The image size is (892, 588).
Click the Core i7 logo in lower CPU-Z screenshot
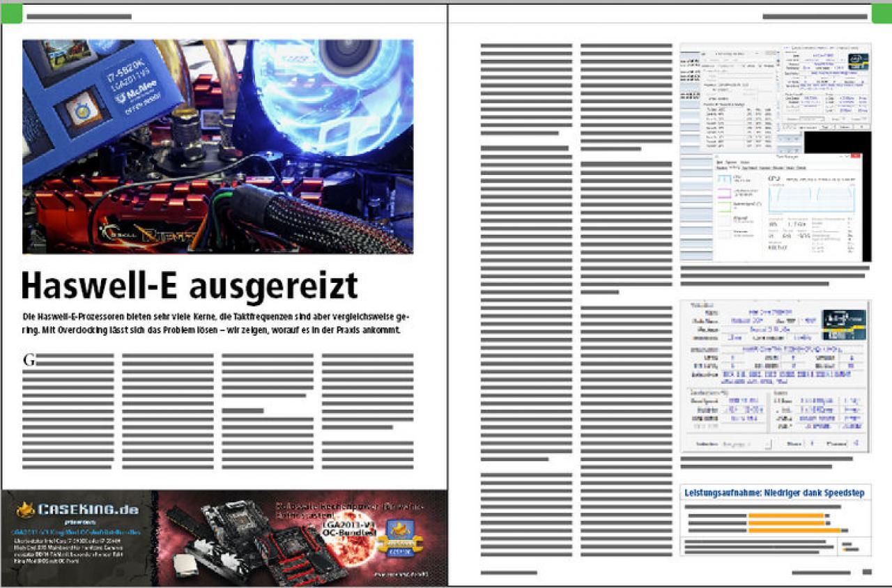(x=843, y=325)
